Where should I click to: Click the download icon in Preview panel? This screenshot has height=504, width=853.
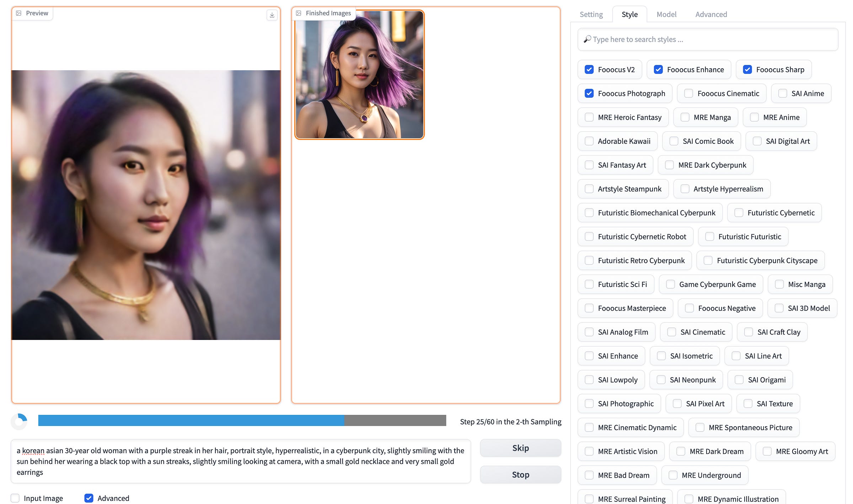click(272, 15)
